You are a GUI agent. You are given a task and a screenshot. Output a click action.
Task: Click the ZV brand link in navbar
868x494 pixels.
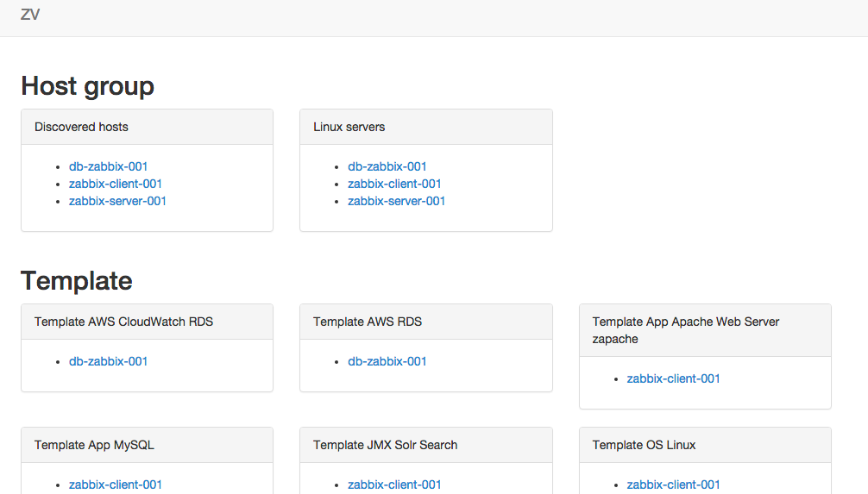[x=30, y=15]
